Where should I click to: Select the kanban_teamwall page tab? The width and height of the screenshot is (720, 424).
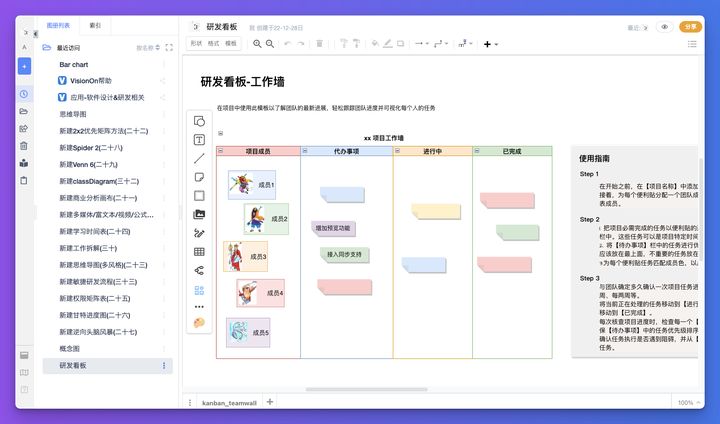[x=229, y=403]
